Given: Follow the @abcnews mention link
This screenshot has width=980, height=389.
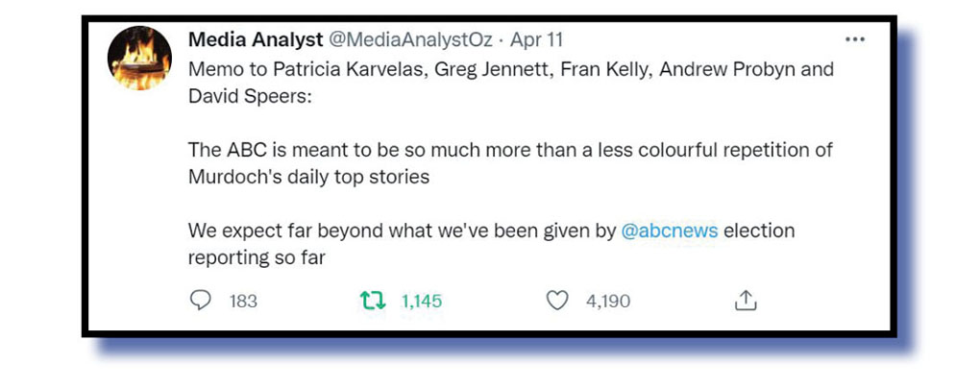Looking at the screenshot, I should pyautogui.click(x=670, y=231).
